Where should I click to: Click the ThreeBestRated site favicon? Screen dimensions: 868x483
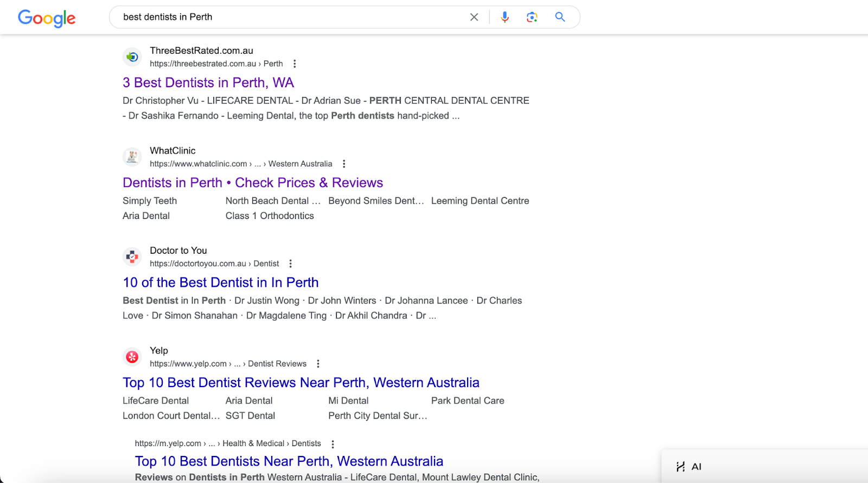132,57
